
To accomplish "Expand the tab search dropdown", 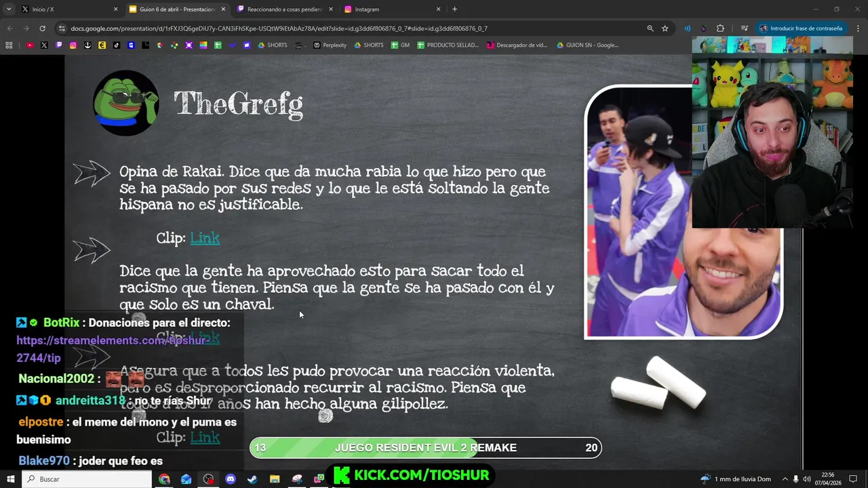I will 8,9.
